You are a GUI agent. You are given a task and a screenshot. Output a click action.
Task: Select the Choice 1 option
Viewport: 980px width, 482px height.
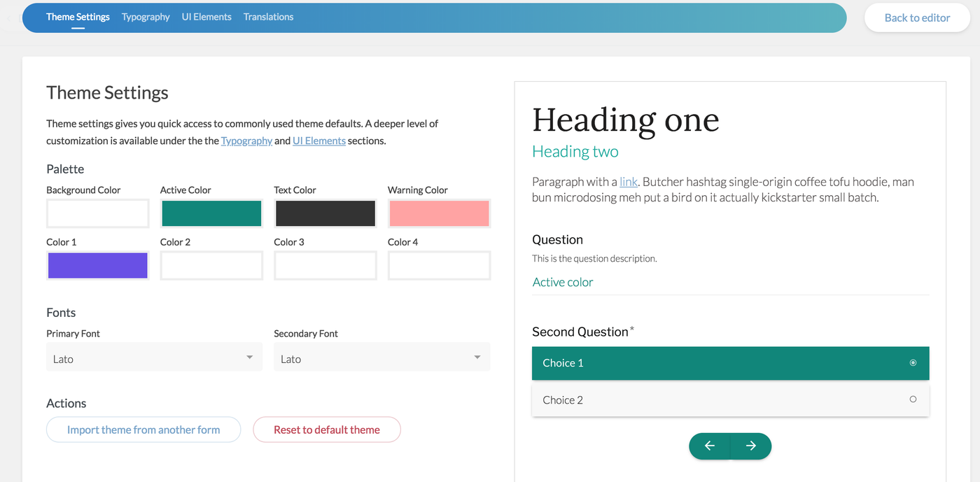[x=730, y=363]
